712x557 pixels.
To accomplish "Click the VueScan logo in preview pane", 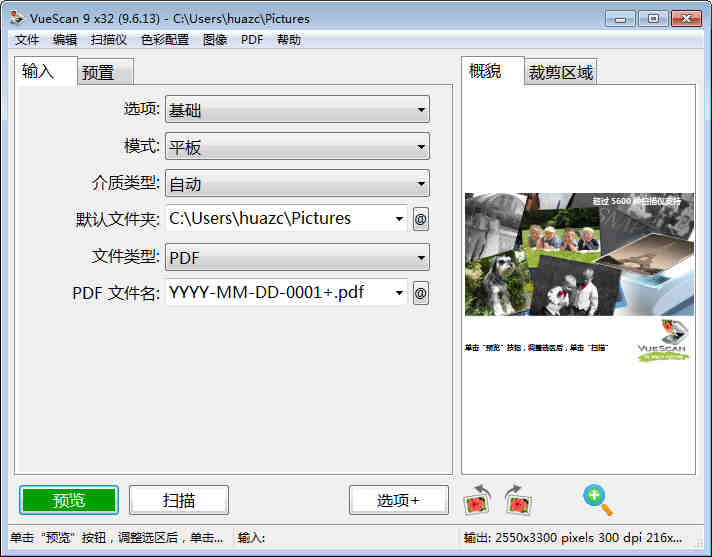I will click(663, 341).
